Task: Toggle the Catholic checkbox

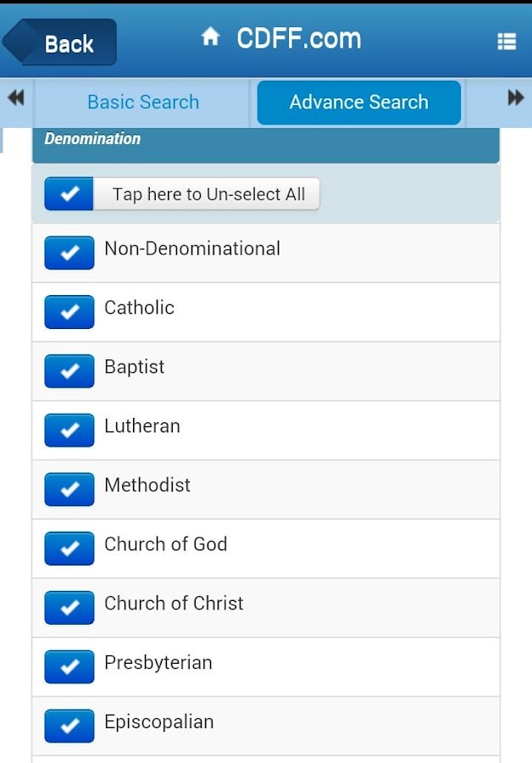Action: tap(69, 312)
